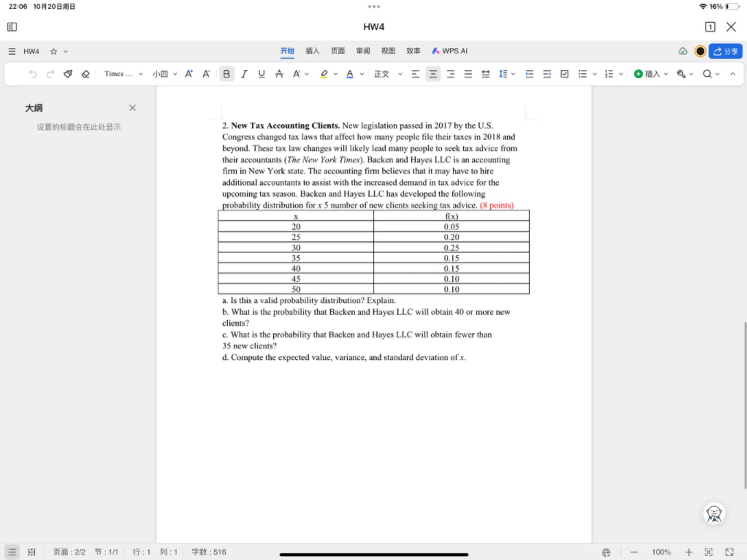Switch to the 插入 tab
The width and height of the screenshot is (747, 560).
[x=312, y=51]
